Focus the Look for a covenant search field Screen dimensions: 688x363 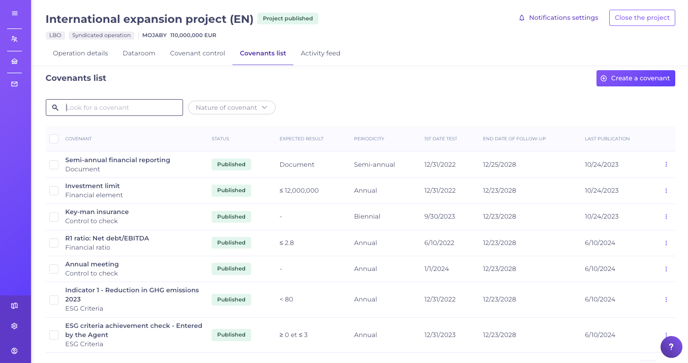click(x=114, y=108)
